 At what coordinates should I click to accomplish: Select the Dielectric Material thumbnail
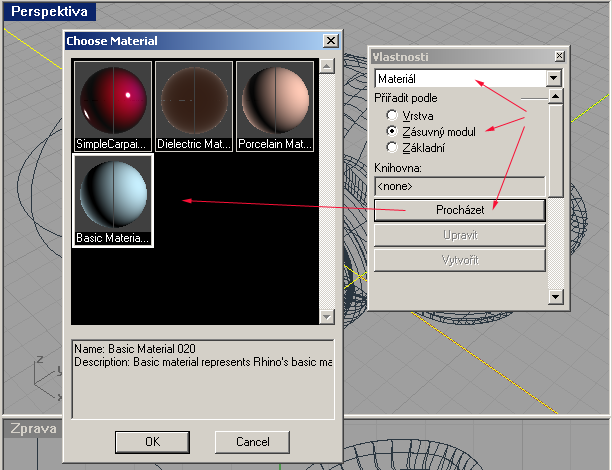[x=193, y=106]
